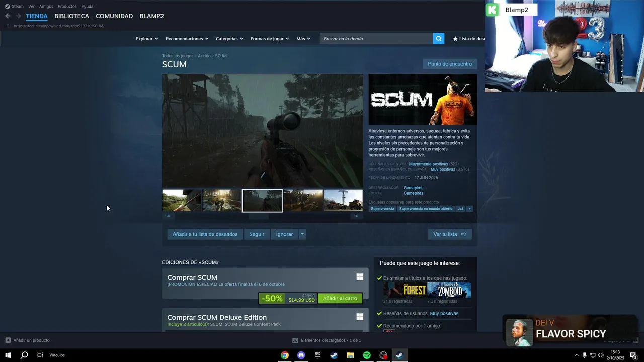Click Mayormente positivas recent reviews link

coord(428,164)
